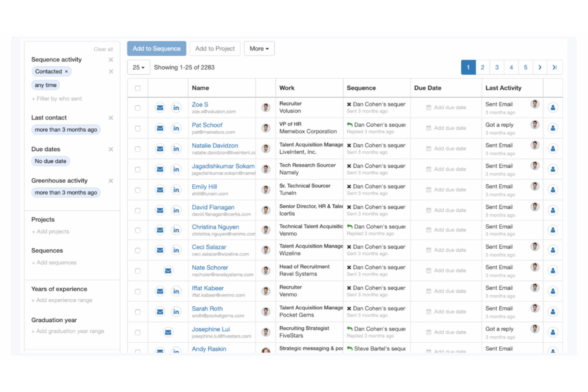Remove the Due dates filter

point(111,149)
